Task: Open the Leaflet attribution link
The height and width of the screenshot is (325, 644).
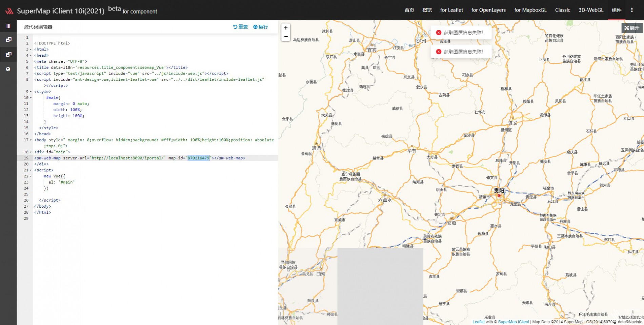Action: pyautogui.click(x=479, y=322)
